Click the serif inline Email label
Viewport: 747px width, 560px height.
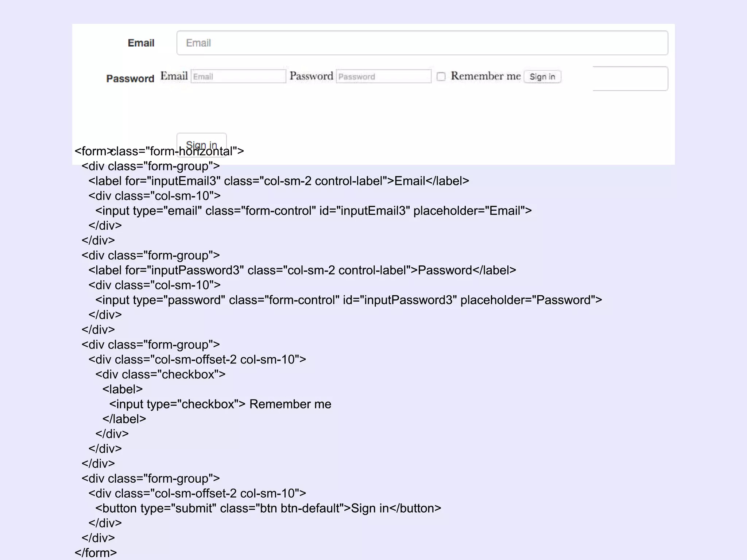[174, 76]
